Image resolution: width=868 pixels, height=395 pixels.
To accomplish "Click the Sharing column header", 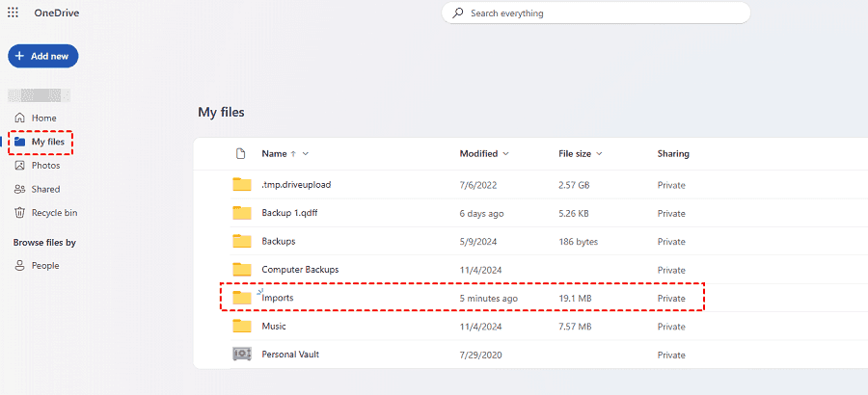I will pos(673,154).
